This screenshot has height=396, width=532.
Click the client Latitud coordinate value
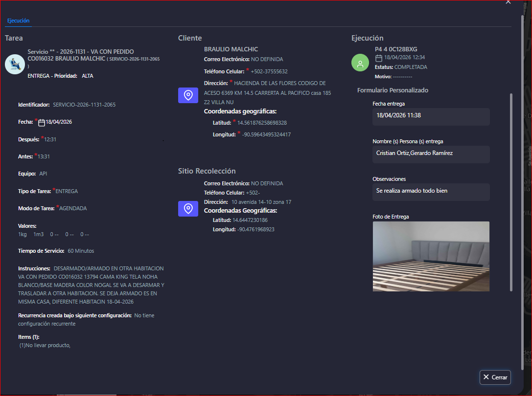pos(262,123)
